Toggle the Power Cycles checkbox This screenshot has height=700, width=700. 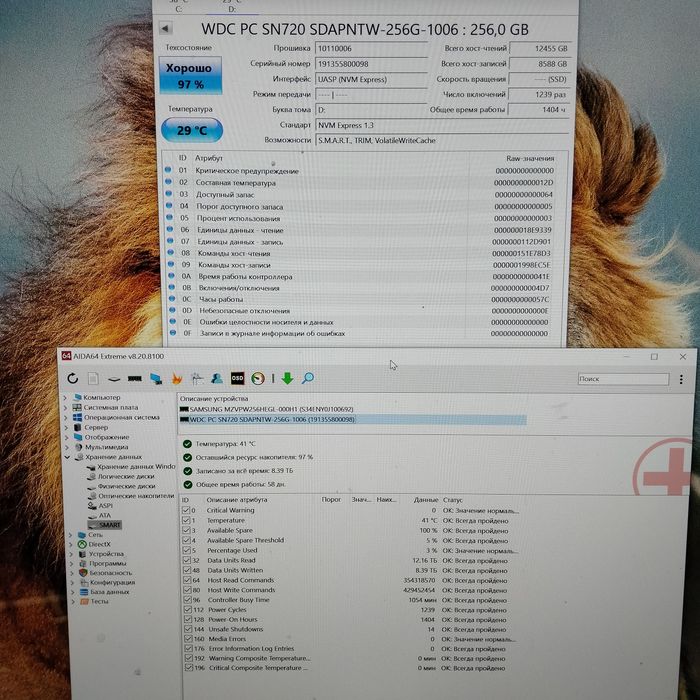(x=188, y=609)
